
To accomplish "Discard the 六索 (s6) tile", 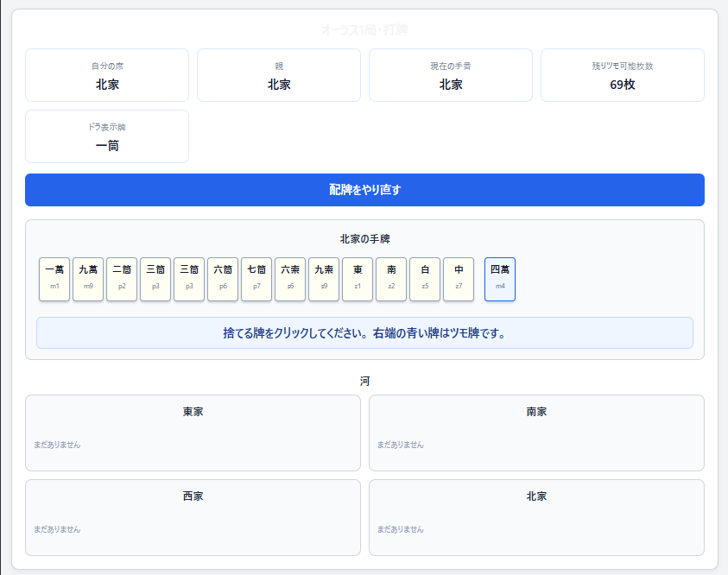I will coord(290,280).
